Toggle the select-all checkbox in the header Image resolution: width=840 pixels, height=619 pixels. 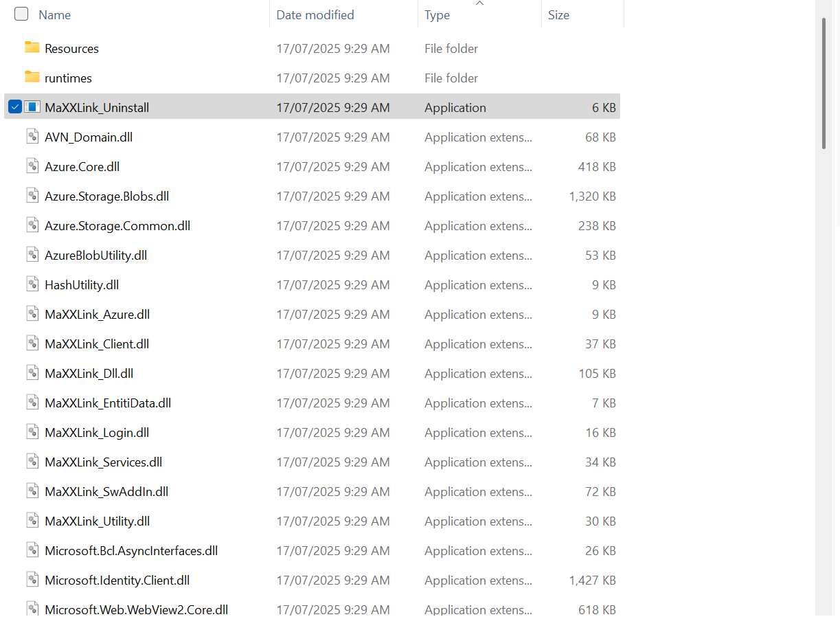click(x=21, y=14)
